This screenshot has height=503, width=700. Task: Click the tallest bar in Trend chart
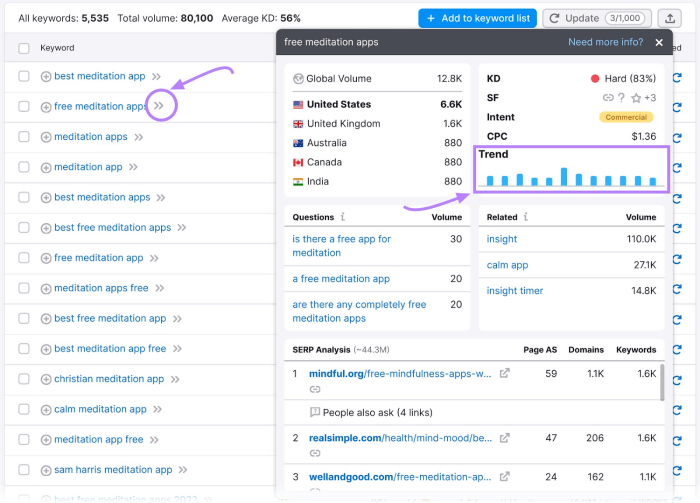(x=564, y=177)
